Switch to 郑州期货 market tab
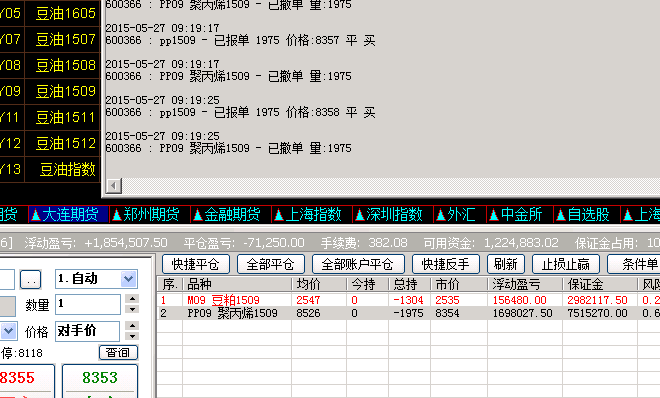 coord(150,215)
